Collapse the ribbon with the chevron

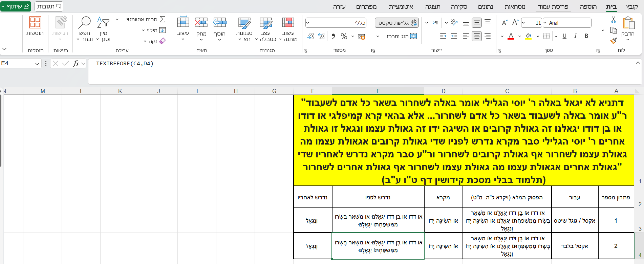click(x=4, y=49)
